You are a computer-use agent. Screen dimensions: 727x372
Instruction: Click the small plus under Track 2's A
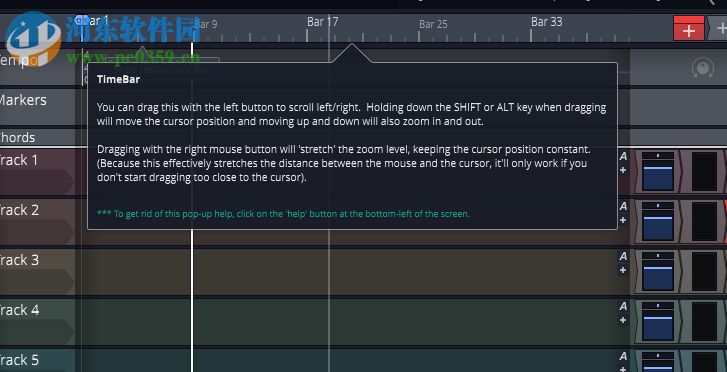[x=623, y=220]
